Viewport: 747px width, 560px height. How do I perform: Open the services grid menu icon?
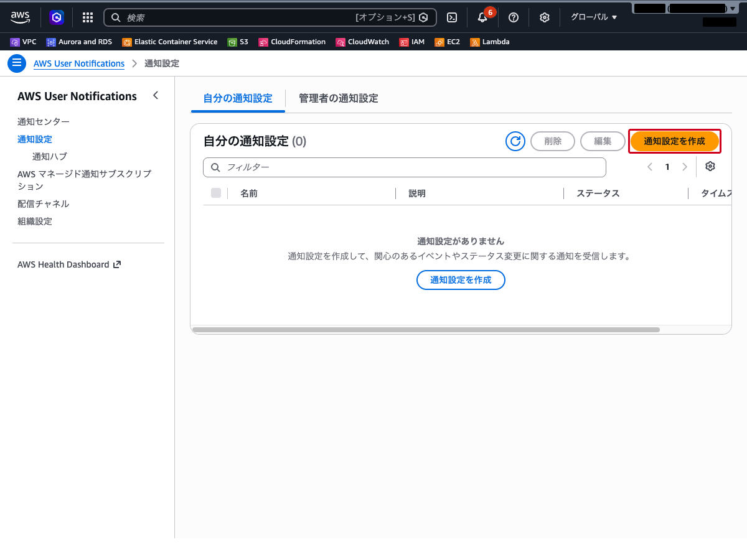(88, 17)
